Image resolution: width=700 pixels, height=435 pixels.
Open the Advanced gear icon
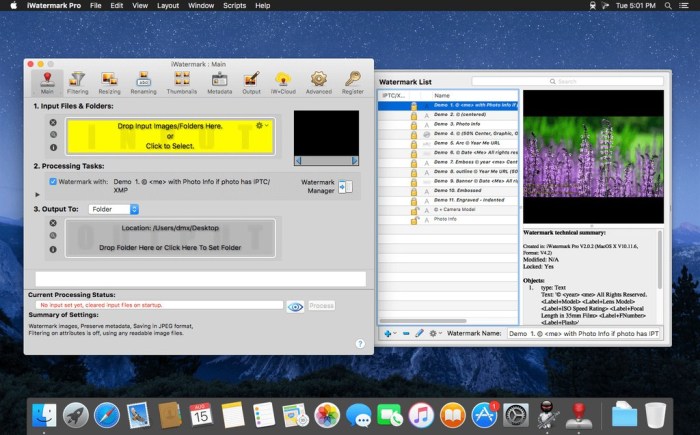[318, 80]
